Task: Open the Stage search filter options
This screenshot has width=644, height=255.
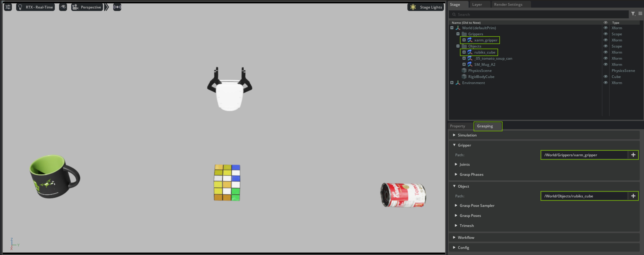Action: point(633,14)
